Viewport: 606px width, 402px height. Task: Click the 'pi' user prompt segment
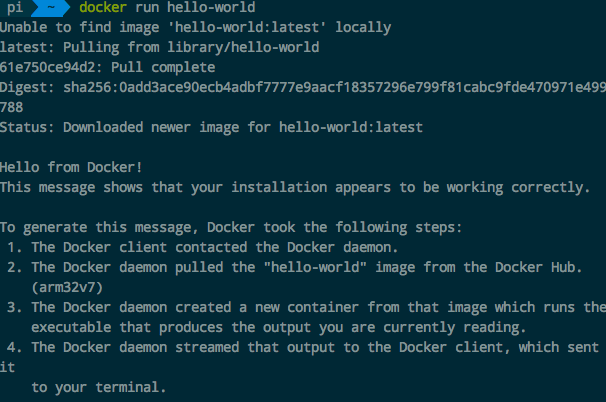pos(16,8)
